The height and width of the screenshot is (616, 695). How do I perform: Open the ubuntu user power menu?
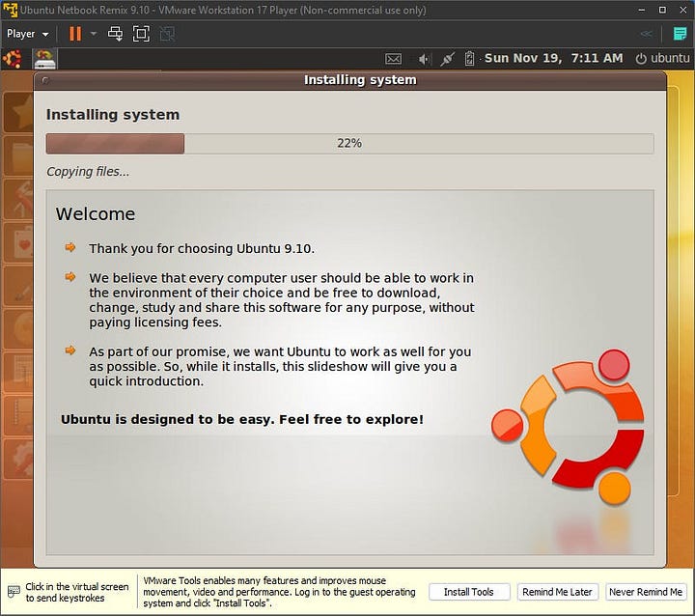662,58
